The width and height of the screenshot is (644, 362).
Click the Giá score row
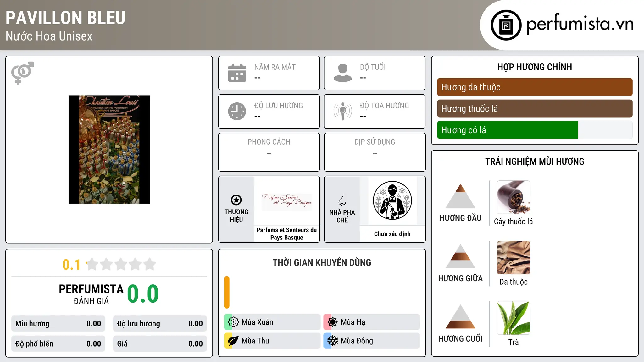click(160, 344)
